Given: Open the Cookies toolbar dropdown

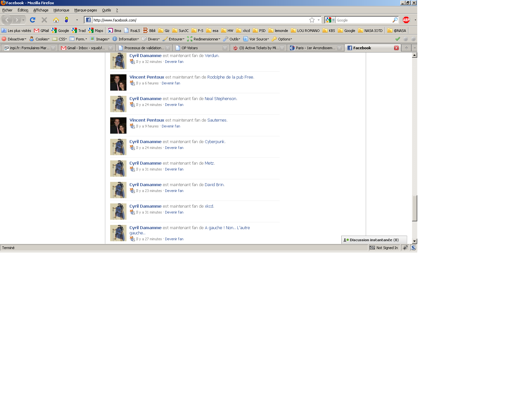Looking at the screenshot, I should (x=39, y=39).
